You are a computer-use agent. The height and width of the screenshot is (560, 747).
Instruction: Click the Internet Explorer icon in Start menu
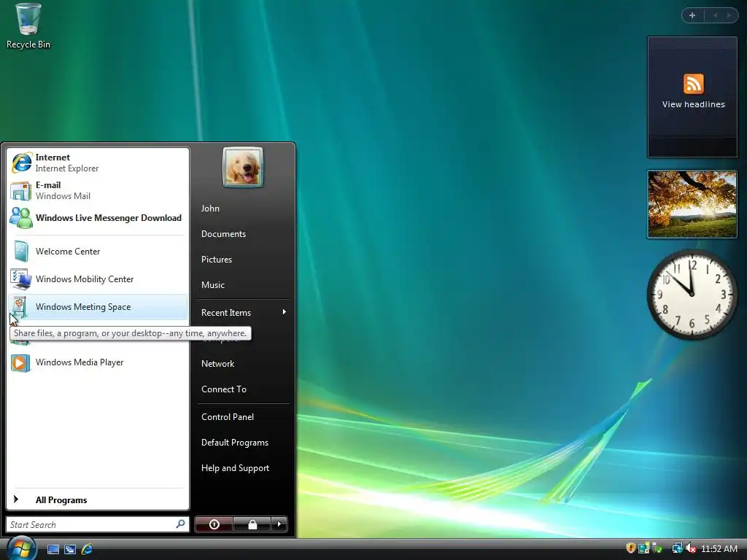21,163
